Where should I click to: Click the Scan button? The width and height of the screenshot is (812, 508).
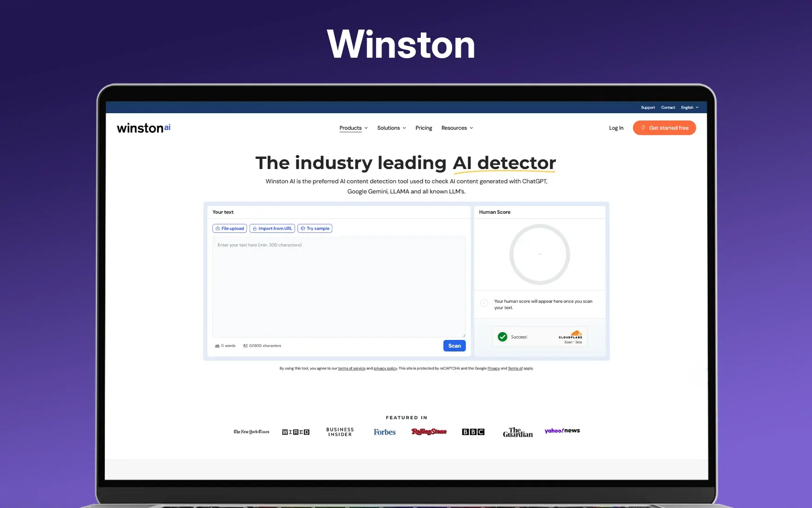click(x=454, y=346)
